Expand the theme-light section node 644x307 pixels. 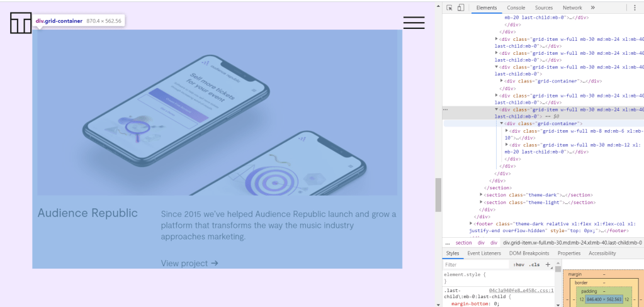click(x=481, y=203)
